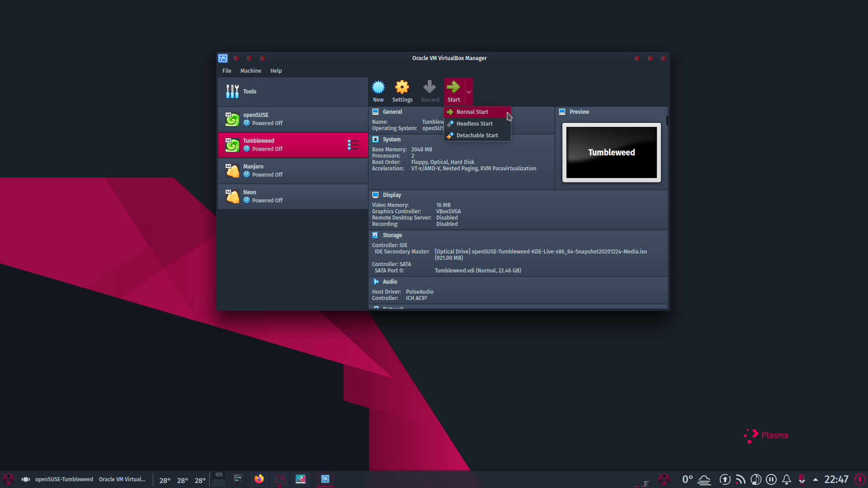Screen dimensions: 868x488
Task: Expand the Start button dropdown arrow
Action: 469,92
